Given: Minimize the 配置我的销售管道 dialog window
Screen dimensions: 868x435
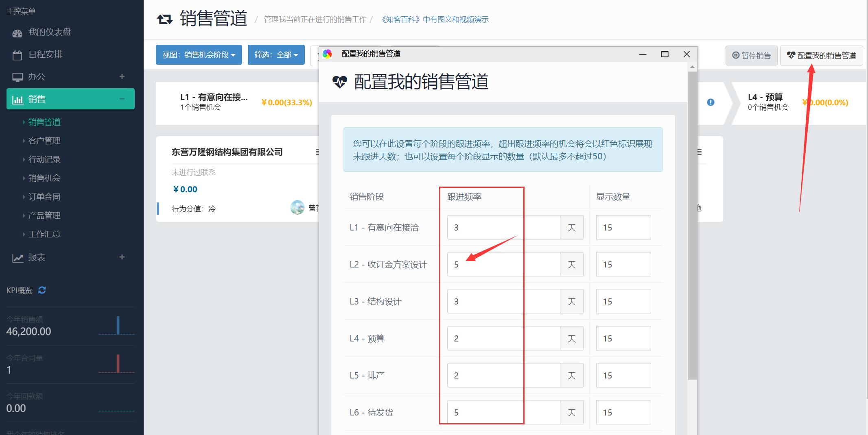Looking at the screenshot, I should pyautogui.click(x=643, y=54).
